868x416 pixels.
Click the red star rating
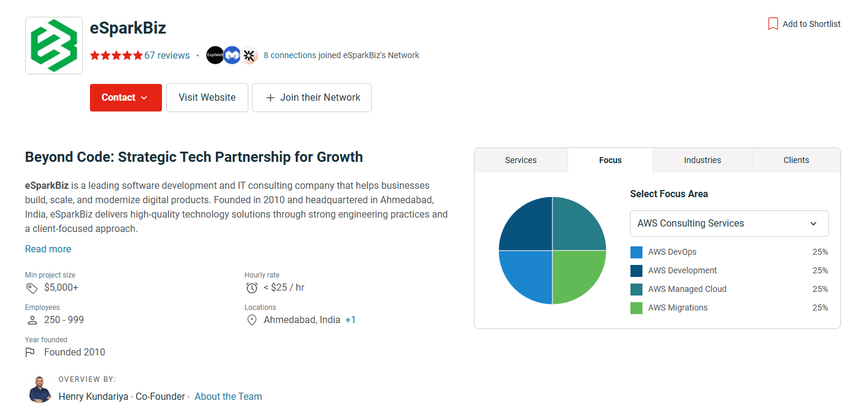coord(116,55)
